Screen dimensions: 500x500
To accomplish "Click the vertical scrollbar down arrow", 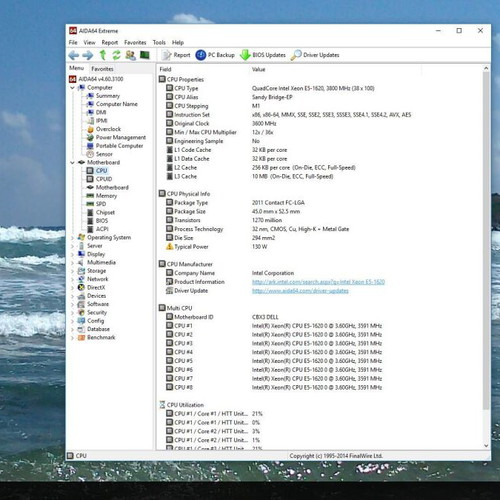I will coord(486,445).
